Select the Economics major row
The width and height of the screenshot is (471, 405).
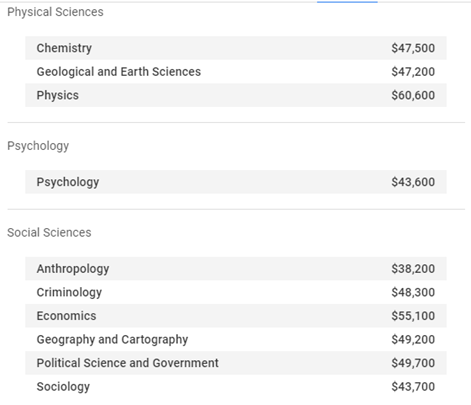tap(236, 316)
